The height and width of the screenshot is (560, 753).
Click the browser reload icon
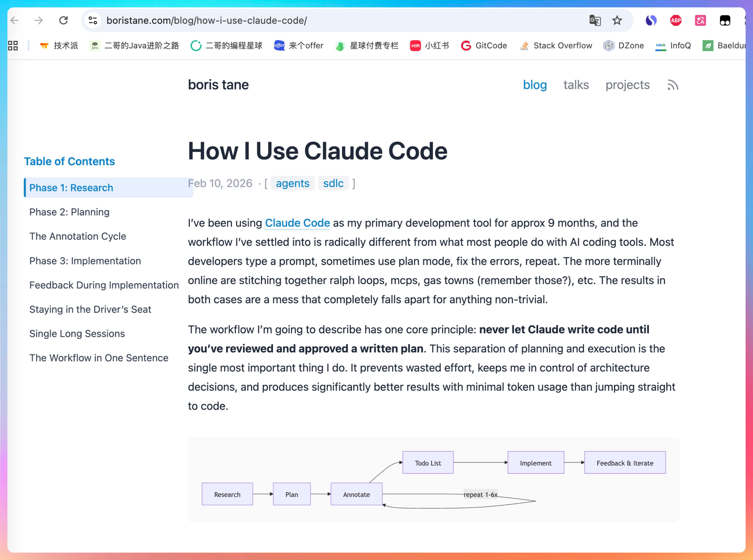point(63,20)
